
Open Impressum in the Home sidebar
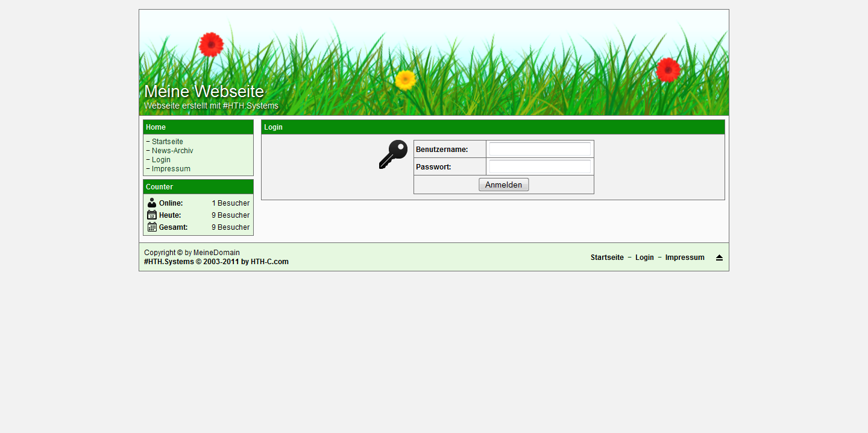tap(171, 169)
